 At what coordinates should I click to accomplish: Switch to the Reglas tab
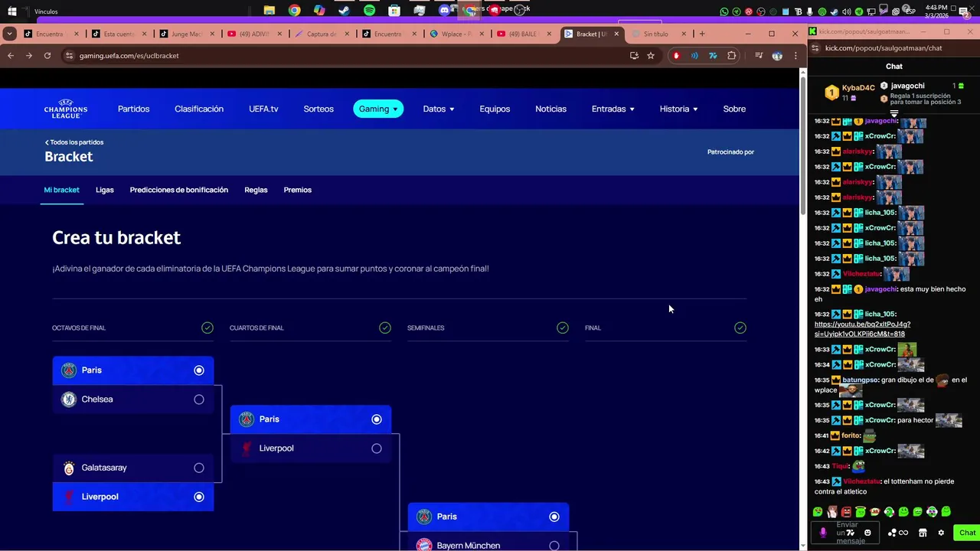click(256, 190)
